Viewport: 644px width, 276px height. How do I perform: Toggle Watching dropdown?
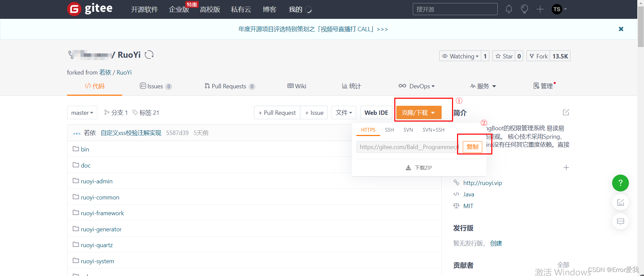(x=460, y=56)
